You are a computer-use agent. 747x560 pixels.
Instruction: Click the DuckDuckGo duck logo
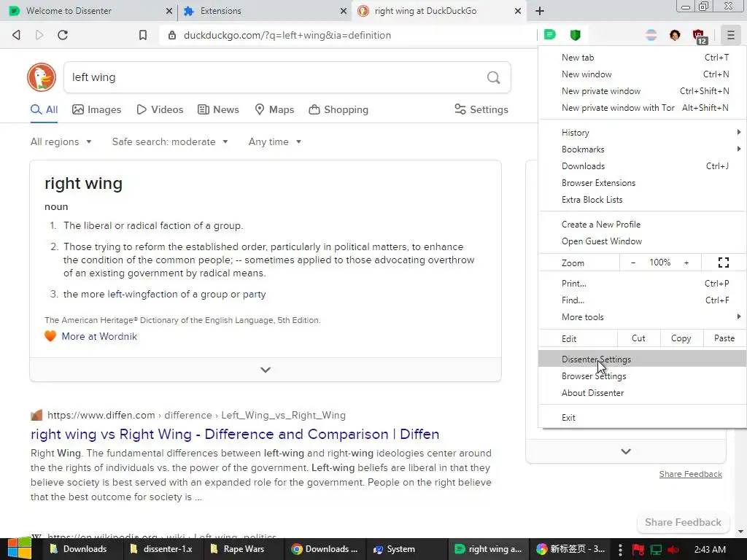[42, 77]
